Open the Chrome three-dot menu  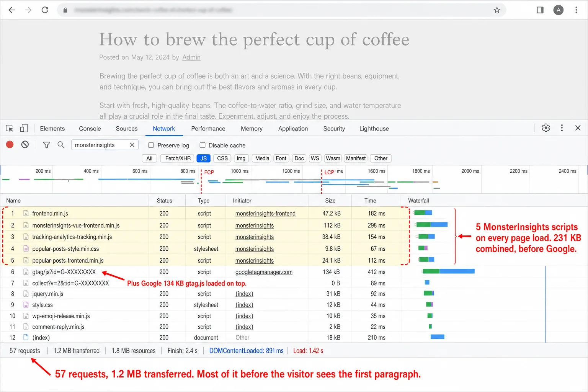[576, 10]
